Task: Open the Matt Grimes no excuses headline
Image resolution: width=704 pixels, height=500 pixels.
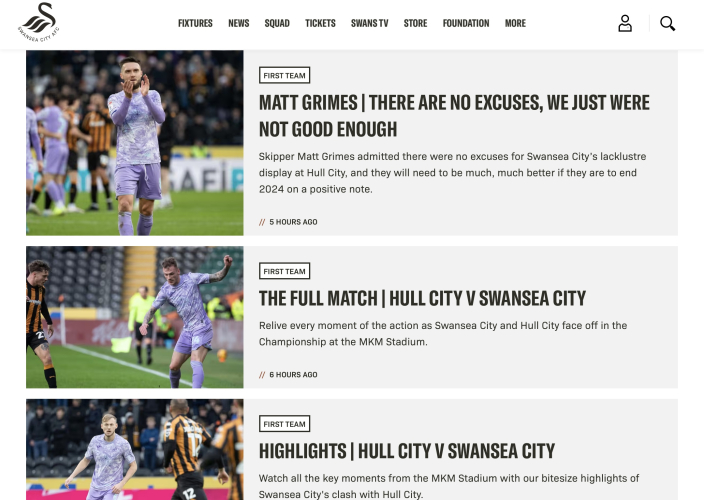Action: coord(454,116)
